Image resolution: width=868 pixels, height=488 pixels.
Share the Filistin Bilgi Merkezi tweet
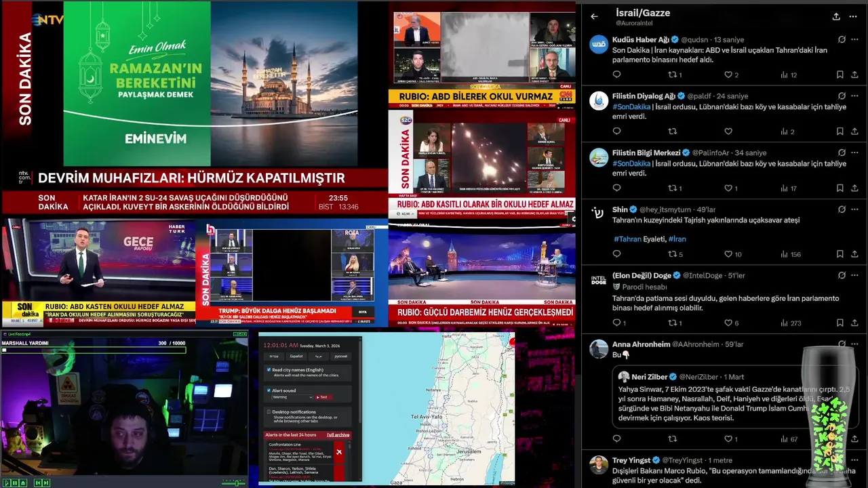point(856,188)
